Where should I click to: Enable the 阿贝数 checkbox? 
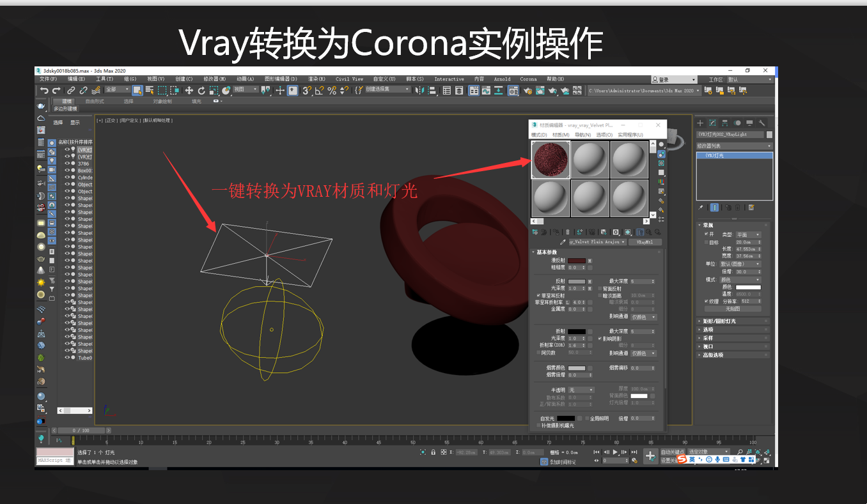point(538,353)
